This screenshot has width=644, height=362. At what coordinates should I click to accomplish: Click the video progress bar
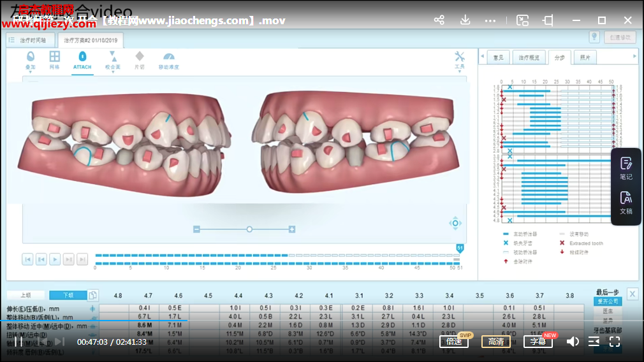coord(322,320)
